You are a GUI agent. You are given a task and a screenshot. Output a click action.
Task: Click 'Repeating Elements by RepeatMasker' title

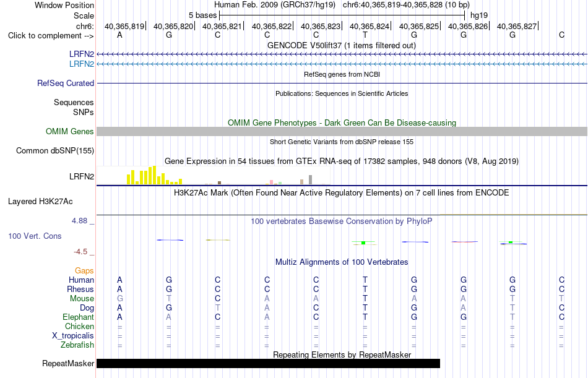point(342,354)
